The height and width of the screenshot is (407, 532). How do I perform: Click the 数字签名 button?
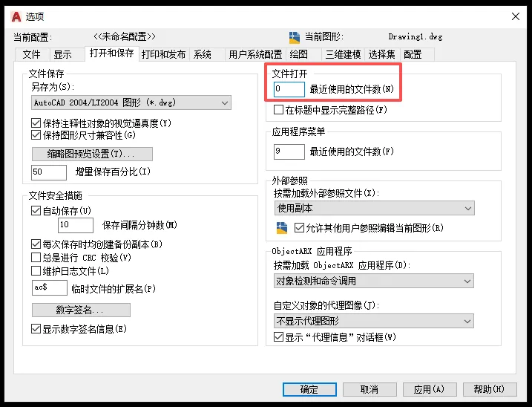tap(81, 310)
